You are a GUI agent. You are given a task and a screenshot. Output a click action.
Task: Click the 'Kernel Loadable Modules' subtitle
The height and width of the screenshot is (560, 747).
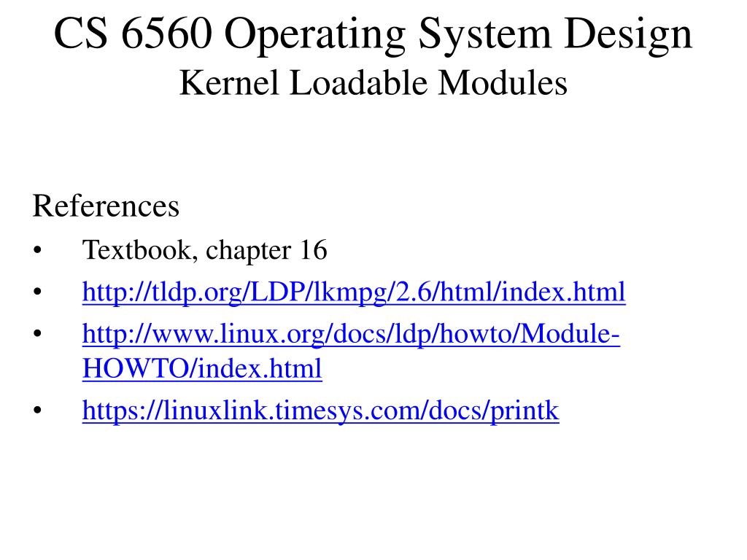[373, 83]
